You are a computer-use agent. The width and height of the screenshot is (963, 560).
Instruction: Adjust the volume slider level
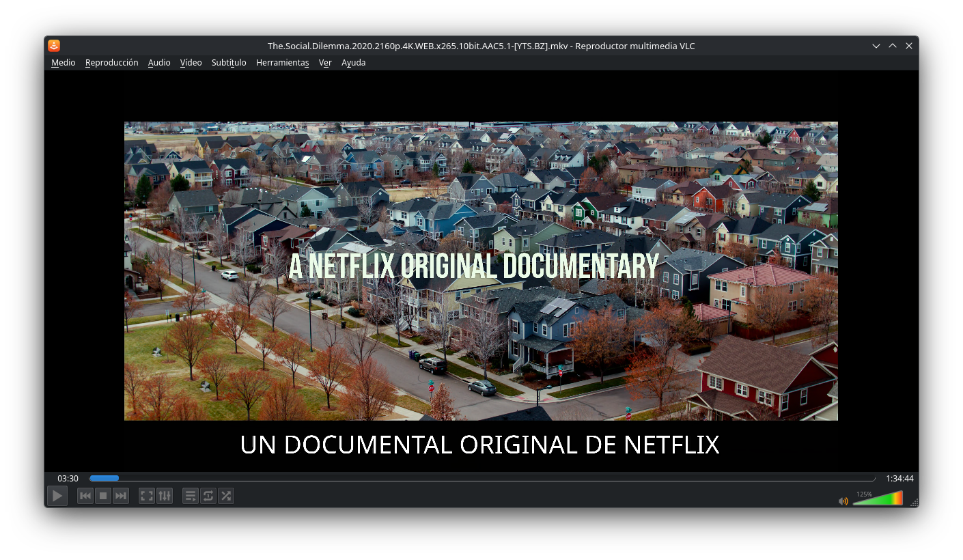click(878, 498)
